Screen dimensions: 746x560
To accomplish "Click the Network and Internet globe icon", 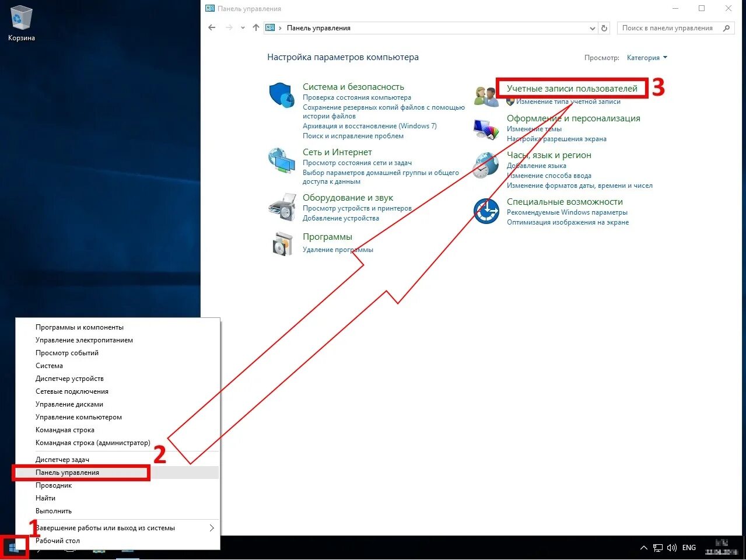I will (x=281, y=160).
